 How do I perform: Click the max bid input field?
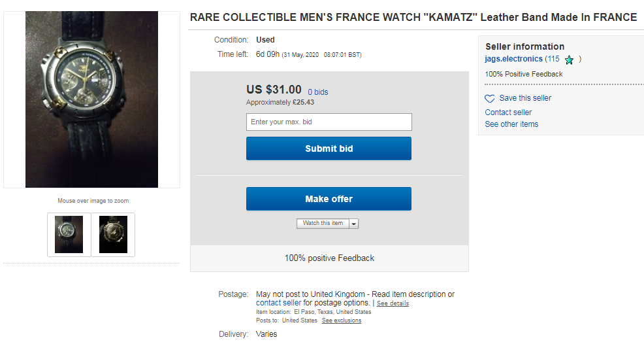[329, 122]
